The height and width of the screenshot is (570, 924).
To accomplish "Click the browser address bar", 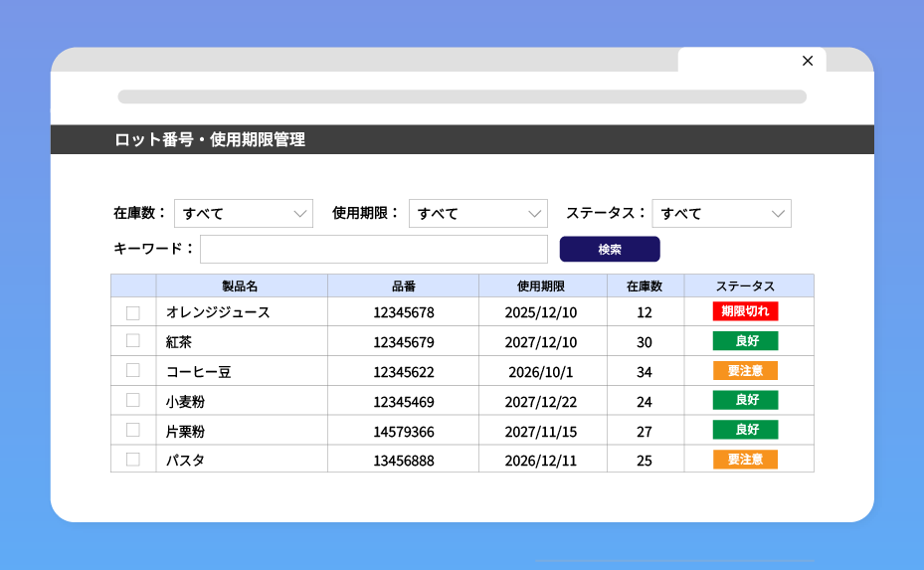I will point(462,97).
